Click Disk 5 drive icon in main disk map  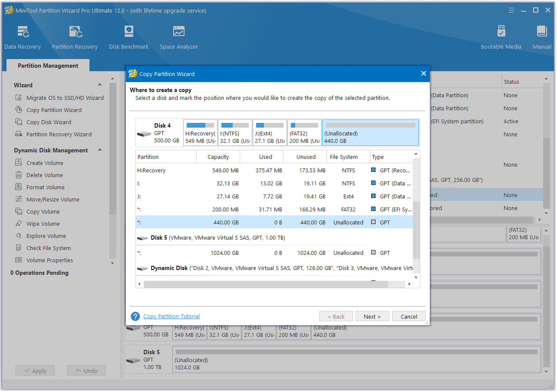(134, 360)
